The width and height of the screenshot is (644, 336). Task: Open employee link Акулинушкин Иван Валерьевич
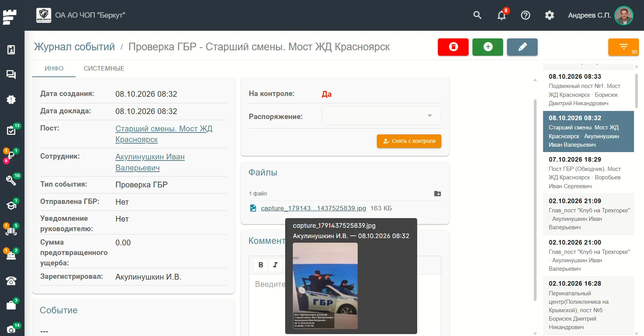coord(150,162)
